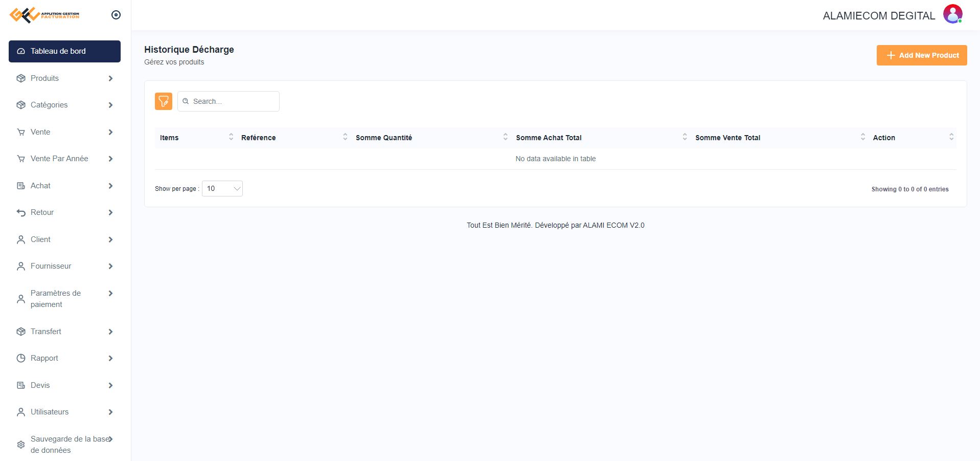Viewport: 980px width, 461px height.
Task: Click the orange filter icon button
Action: (x=164, y=101)
